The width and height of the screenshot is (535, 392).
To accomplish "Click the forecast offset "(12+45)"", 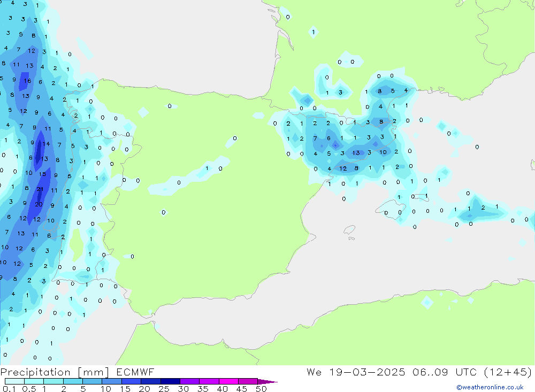I will [x=508, y=372].
